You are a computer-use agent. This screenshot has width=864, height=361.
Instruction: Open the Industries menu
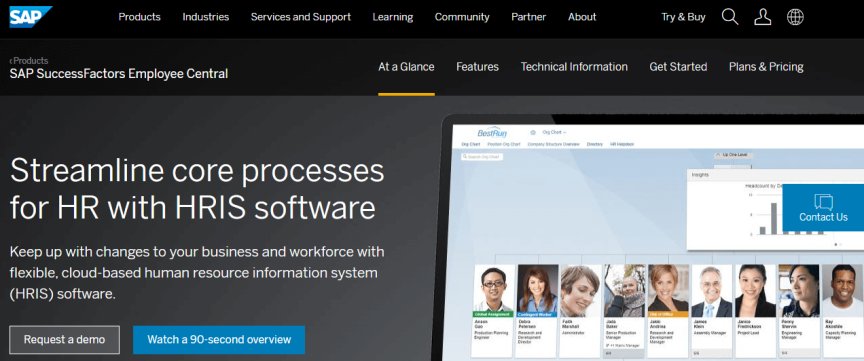206,17
